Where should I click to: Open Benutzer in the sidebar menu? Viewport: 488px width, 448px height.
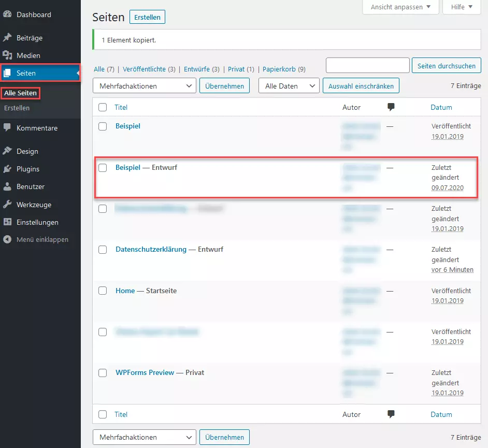coord(31,186)
